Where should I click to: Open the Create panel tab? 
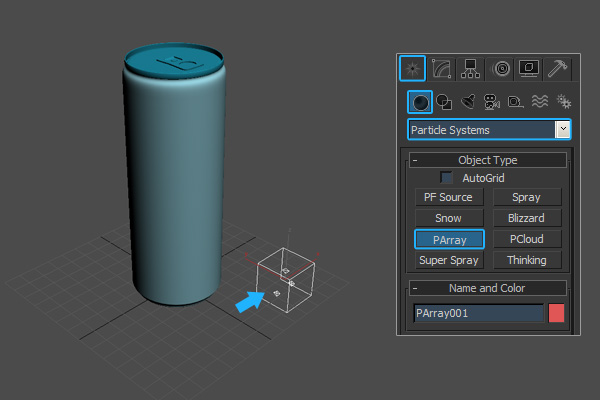(412, 68)
